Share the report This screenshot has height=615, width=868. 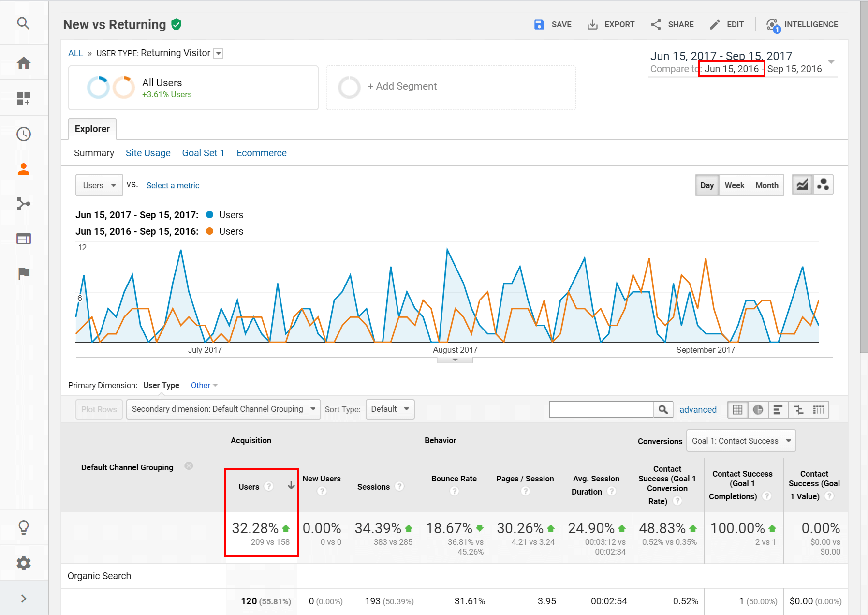[672, 24]
